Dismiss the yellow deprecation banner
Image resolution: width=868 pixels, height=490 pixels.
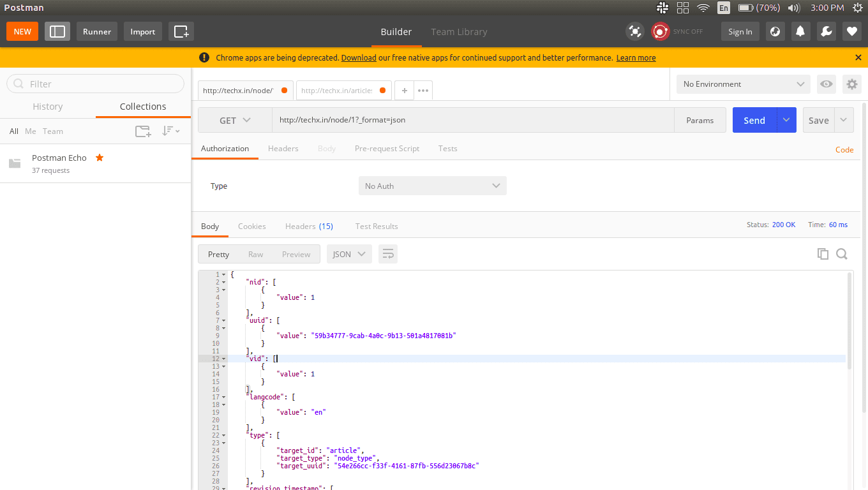(858, 57)
